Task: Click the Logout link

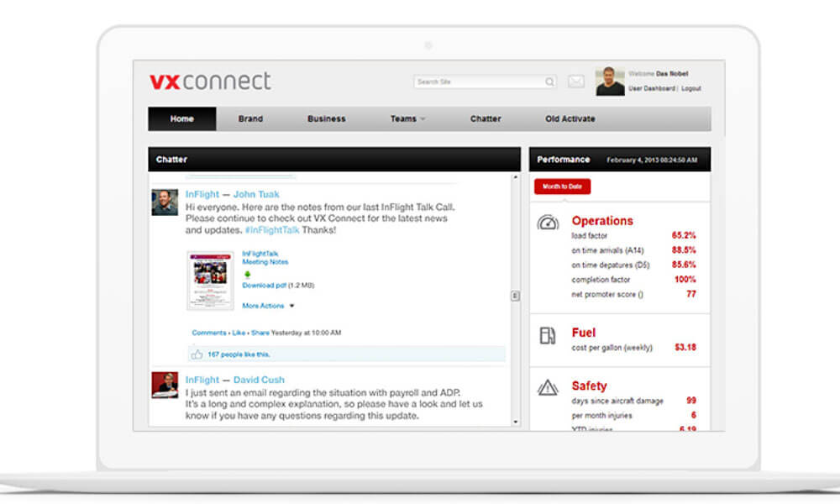Action: pos(691,88)
